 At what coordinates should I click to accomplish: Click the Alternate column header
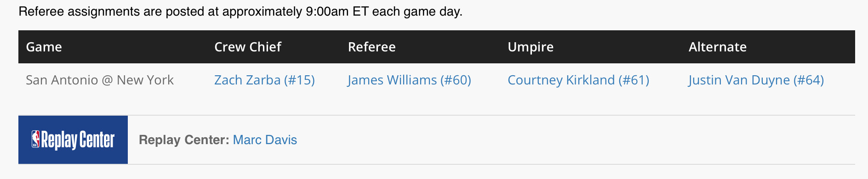click(x=717, y=47)
